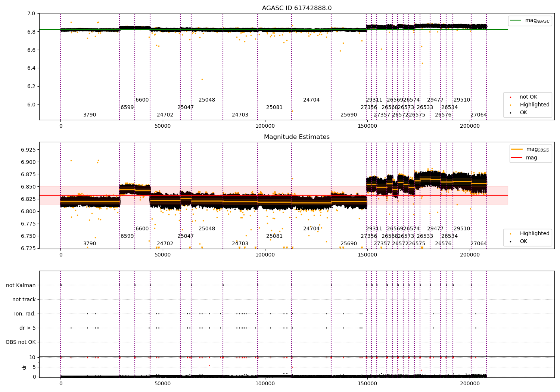
Task: Click obsid label 29477 in top plot
Action: pyautogui.click(x=435, y=100)
